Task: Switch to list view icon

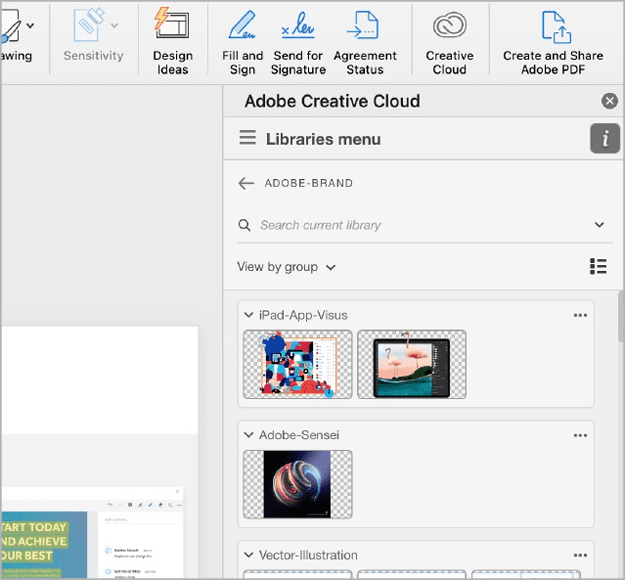Action: pyautogui.click(x=598, y=266)
